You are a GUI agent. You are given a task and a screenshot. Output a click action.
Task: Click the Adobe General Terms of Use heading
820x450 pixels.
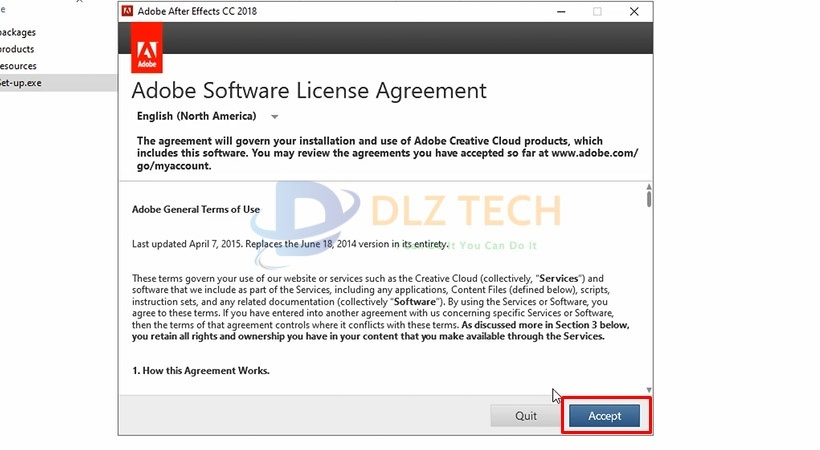(x=196, y=210)
